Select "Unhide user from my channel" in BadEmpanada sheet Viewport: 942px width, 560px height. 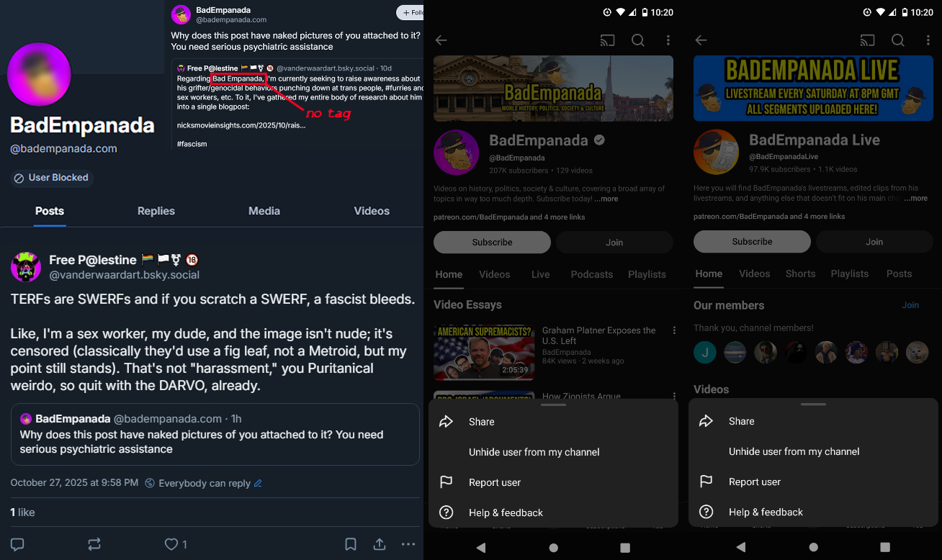534,452
